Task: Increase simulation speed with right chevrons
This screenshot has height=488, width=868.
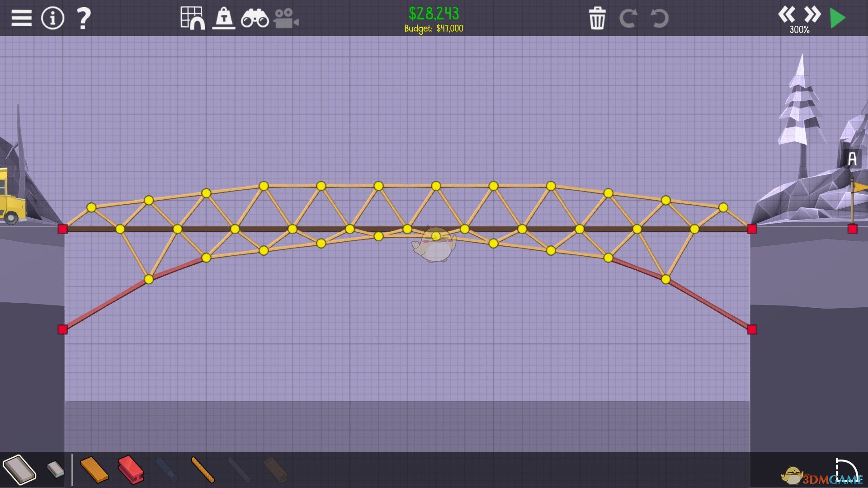Action: [x=812, y=15]
